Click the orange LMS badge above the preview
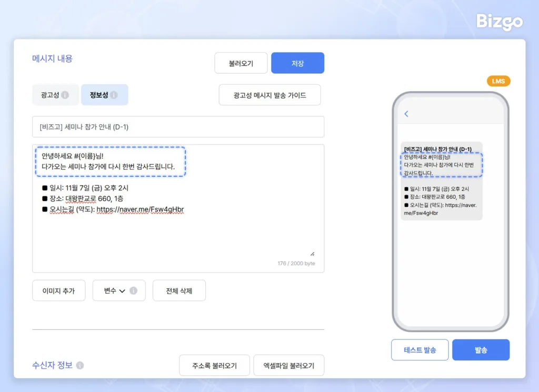This screenshot has width=539, height=392. (498, 81)
